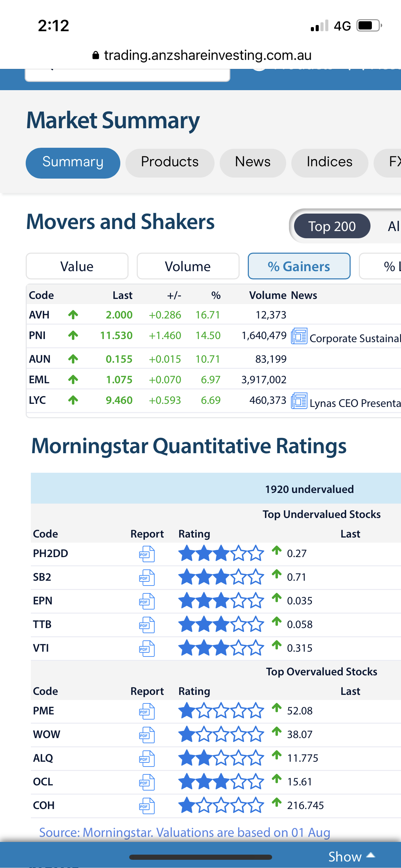Select the COH last price 216.745
This screenshot has width=401, height=868.
(x=305, y=805)
